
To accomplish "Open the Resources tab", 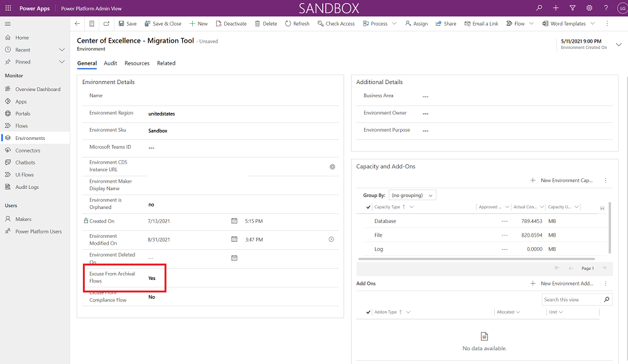I will pyautogui.click(x=137, y=63).
